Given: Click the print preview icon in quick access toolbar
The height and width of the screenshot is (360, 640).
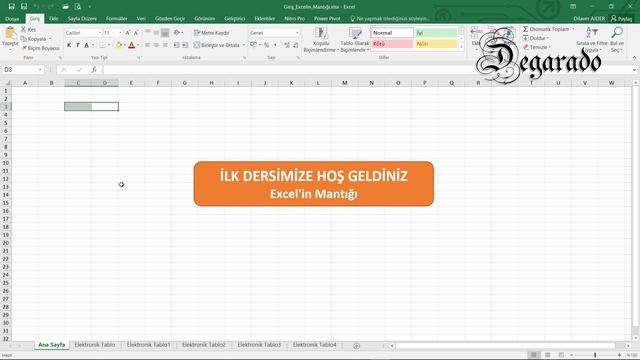Looking at the screenshot, I should pos(78,7).
